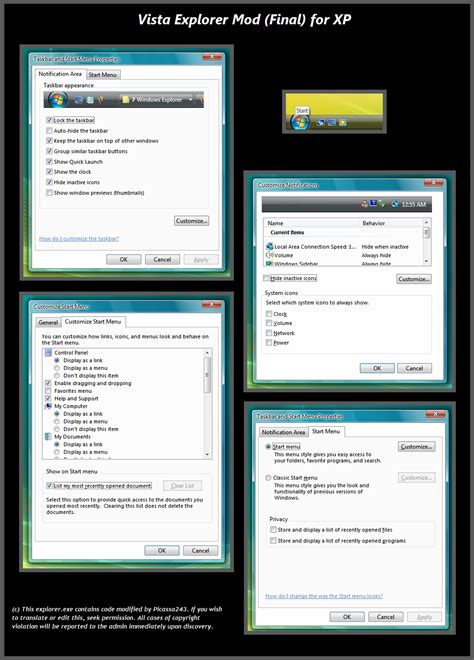Toggle List my most recently opened documents
The image size is (474, 660).
49,485
